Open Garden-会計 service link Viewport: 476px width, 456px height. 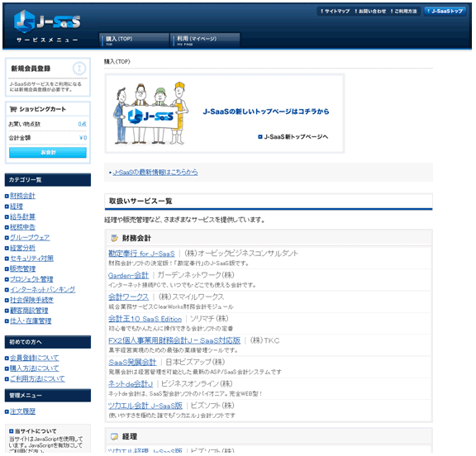coord(128,275)
